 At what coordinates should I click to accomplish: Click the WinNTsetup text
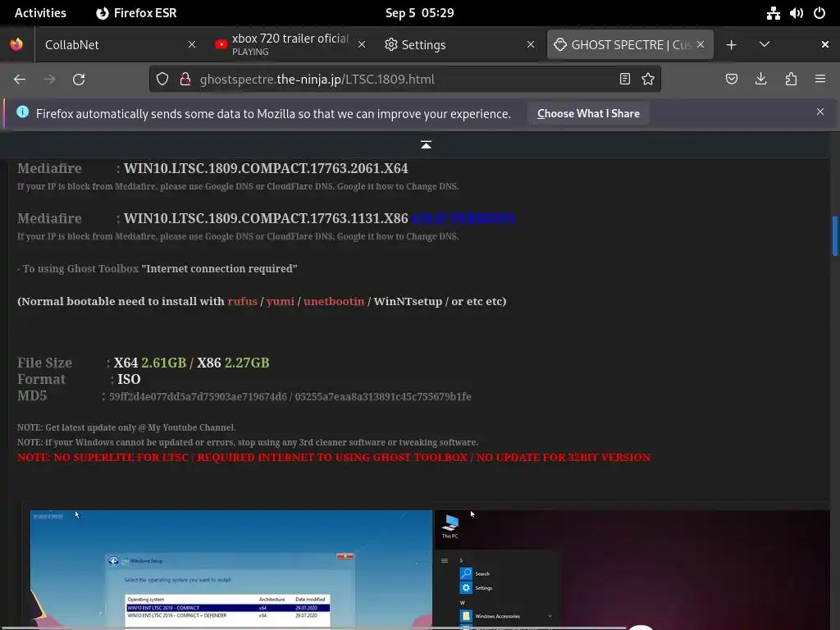coord(408,301)
